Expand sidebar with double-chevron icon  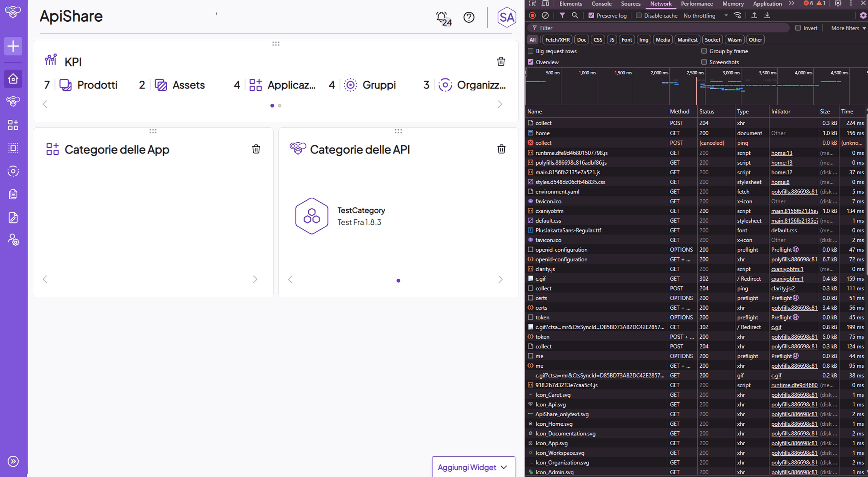tap(13, 461)
